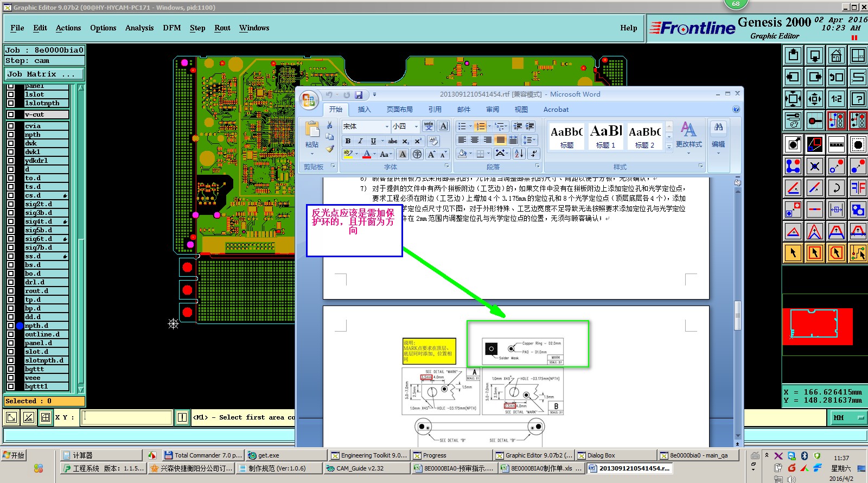Click the blue X delete feature icon
Viewport: 868px width, 483px height.
[x=815, y=166]
